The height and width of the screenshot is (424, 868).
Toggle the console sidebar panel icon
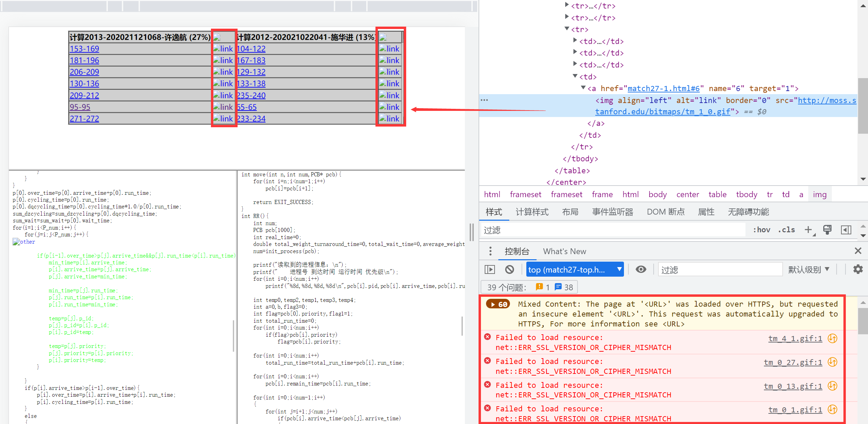490,269
